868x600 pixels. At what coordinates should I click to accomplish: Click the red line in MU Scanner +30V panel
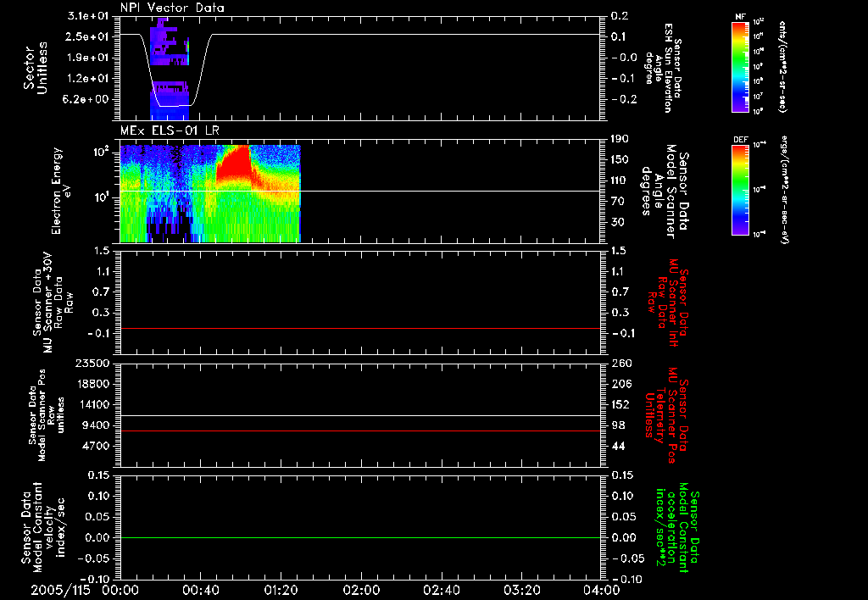[x=359, y=328]
